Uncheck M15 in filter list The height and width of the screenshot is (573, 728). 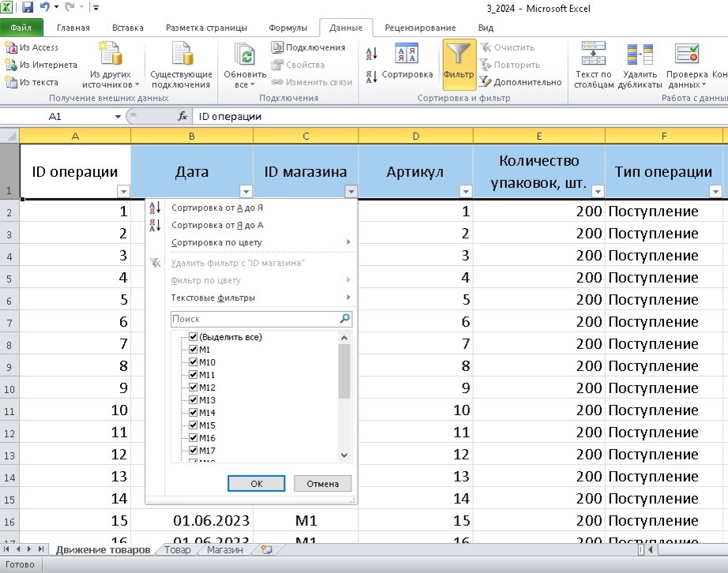click(x=193, y=425)
